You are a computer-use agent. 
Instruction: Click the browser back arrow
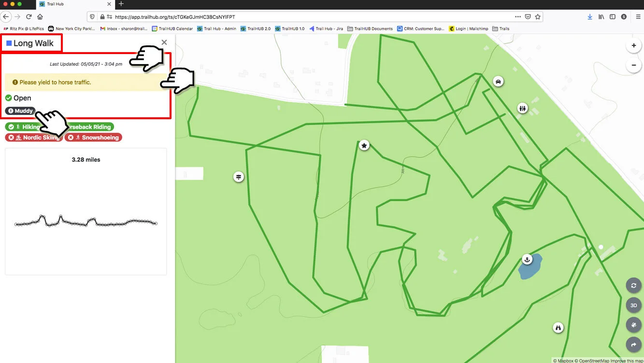pos(6,16)
